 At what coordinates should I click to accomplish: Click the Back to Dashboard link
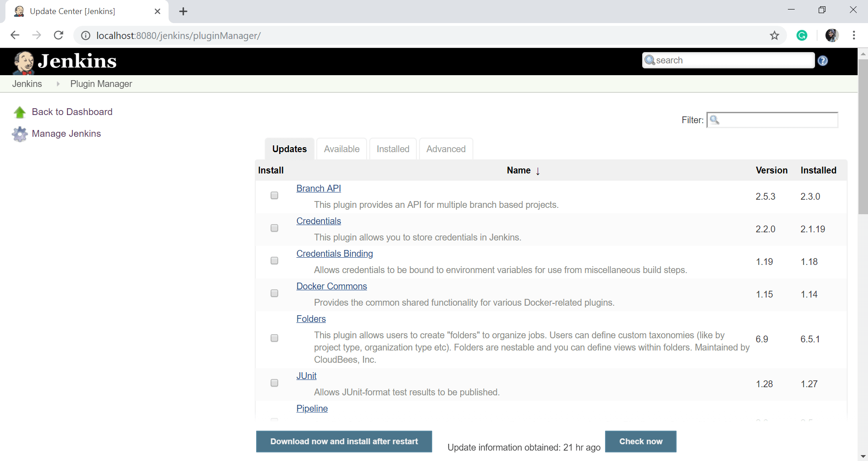click(x=72, y=112)
